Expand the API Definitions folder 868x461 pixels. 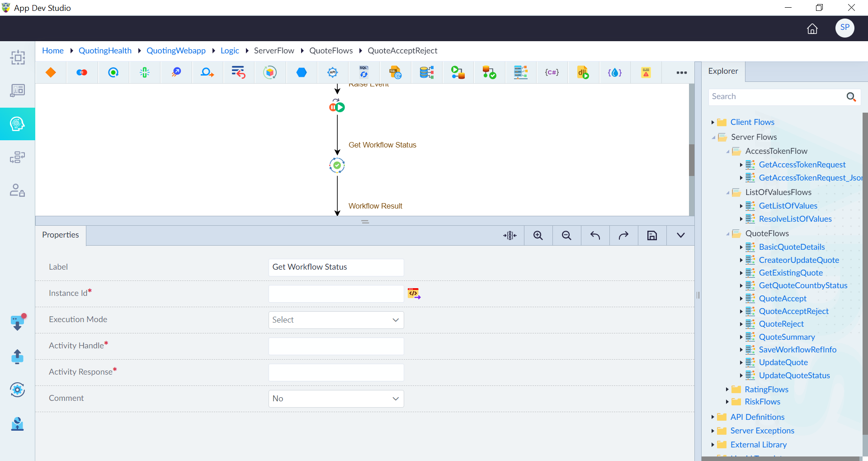(x=712, y=417)
